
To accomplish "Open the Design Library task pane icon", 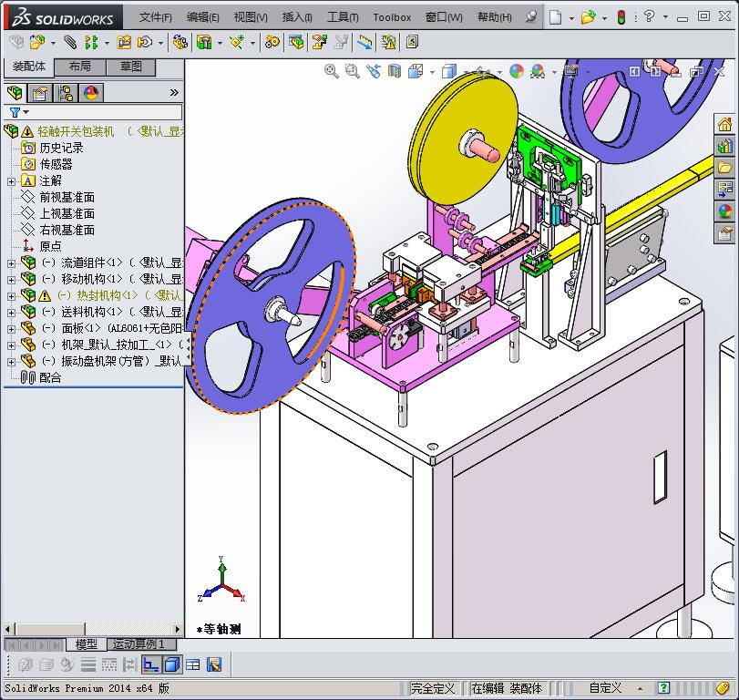I will point(724,146).
